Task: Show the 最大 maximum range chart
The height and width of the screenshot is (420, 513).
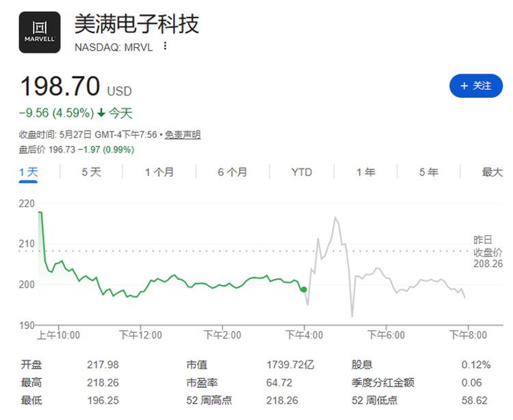Action: (492, 172)
